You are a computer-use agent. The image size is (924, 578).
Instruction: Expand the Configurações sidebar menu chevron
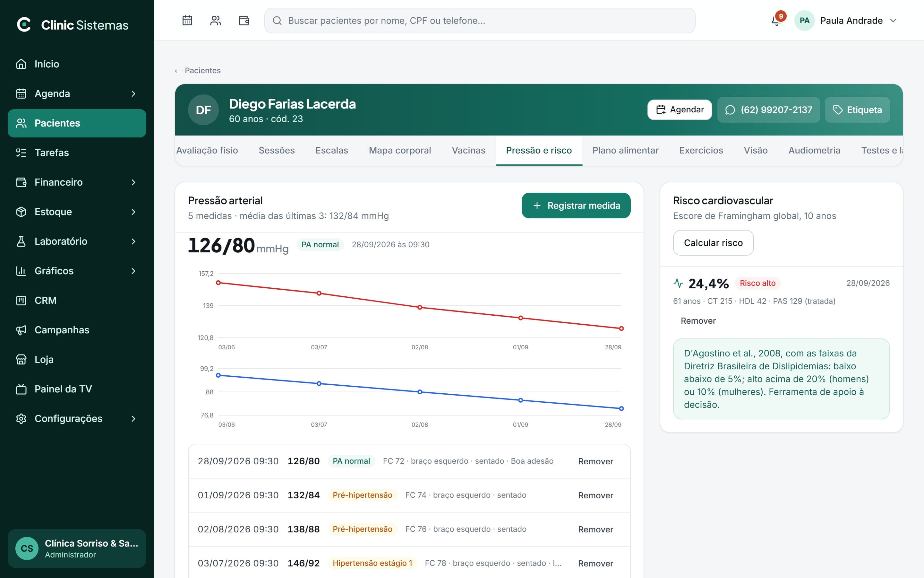(x=133, y=419)
